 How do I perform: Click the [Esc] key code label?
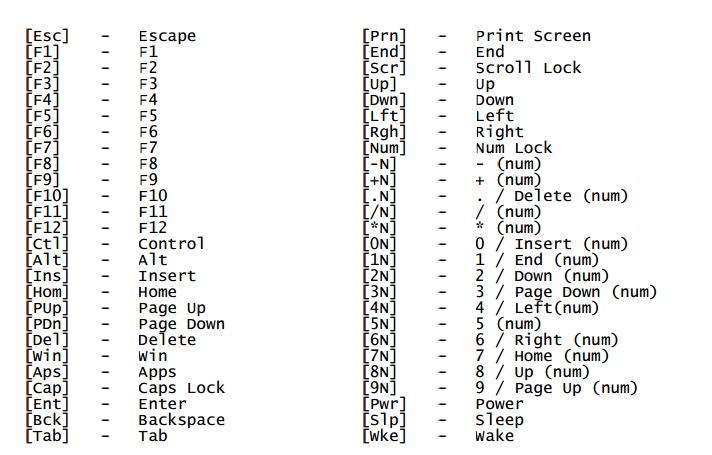[47, 36]
